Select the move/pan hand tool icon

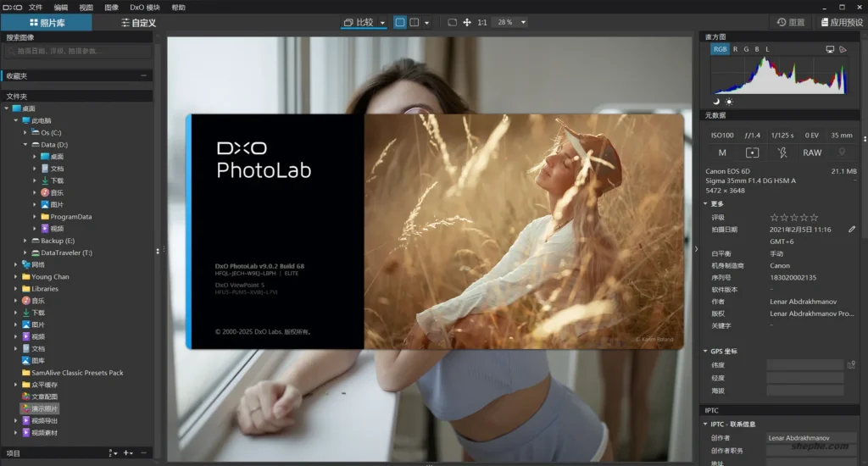click(x=467, y=23)
